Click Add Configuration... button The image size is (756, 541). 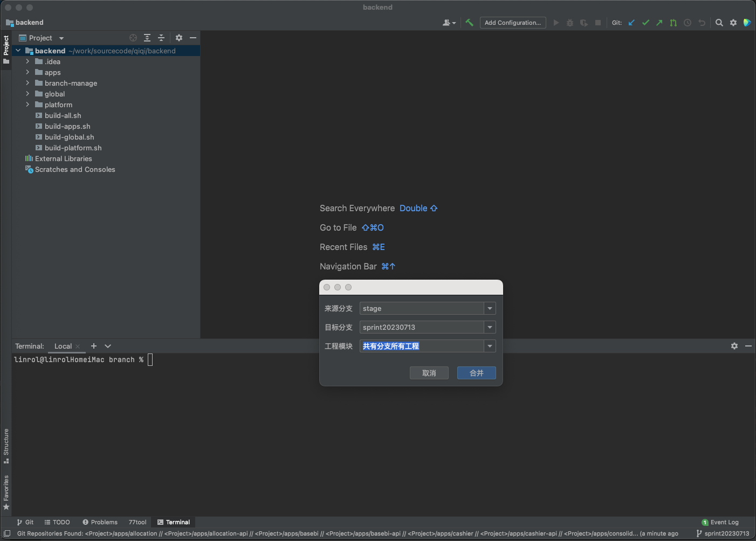(x=513, y=23)
